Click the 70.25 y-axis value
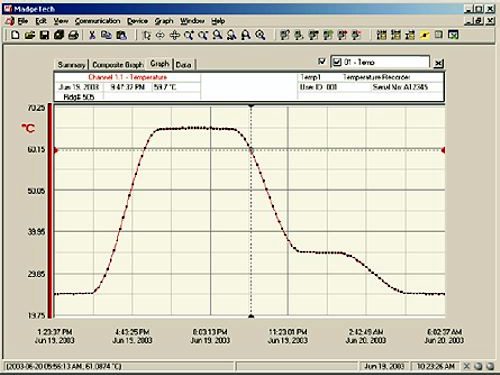This screenshot has width=500, height=375. 36,108
